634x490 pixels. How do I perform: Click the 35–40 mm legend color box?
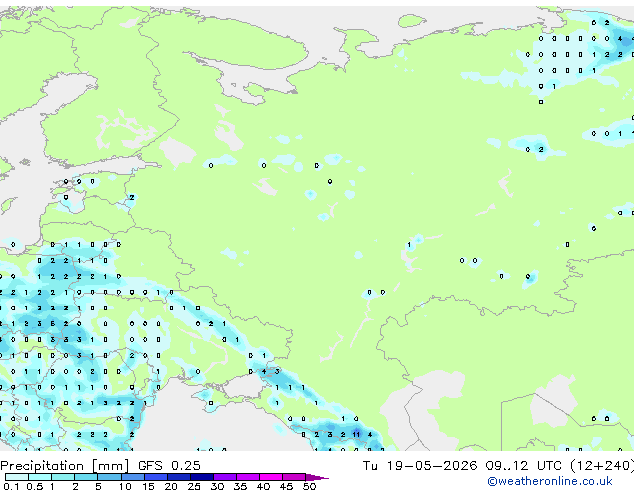248,477
